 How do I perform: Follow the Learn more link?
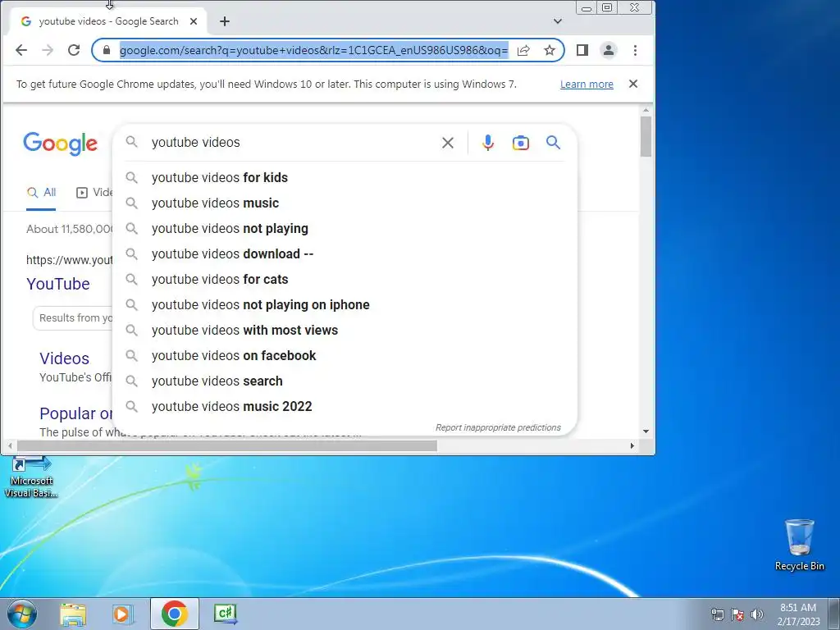point(587,84)
